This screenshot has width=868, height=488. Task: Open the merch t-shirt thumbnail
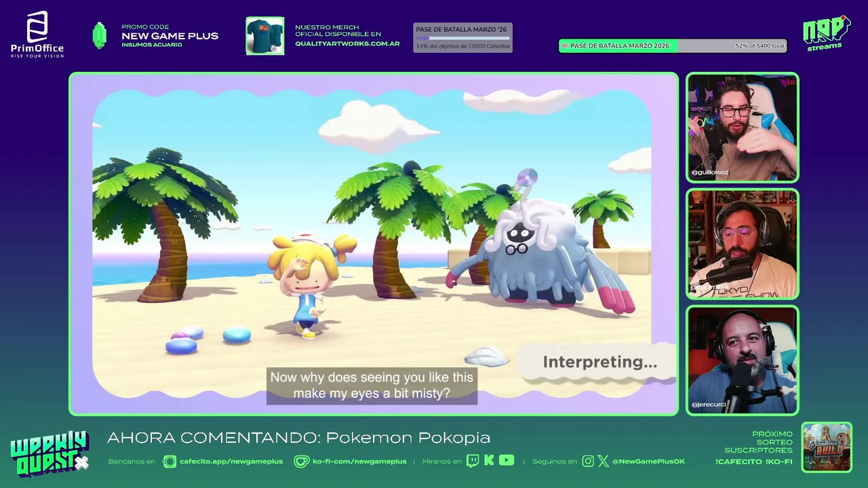(x=265, y=36)
